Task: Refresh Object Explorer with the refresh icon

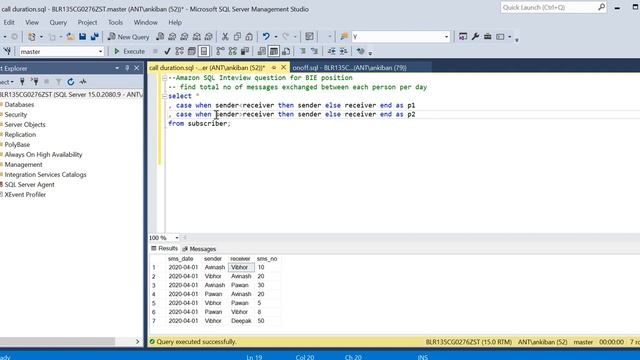Action: coord(71,82)
